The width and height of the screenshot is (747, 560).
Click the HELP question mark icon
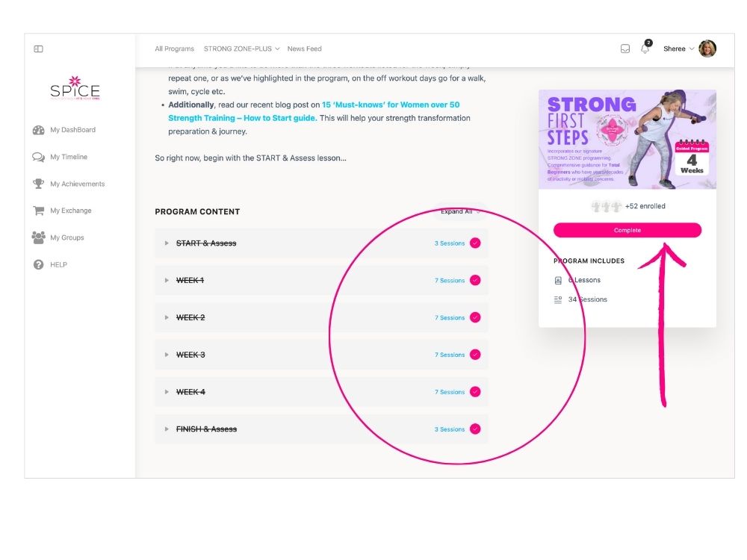39,264
